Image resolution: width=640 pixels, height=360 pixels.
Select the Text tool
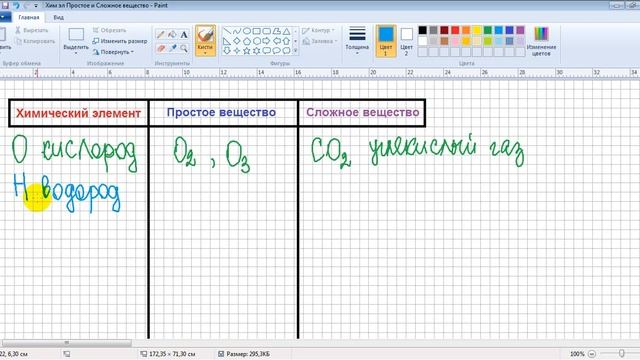pos(184,35)
